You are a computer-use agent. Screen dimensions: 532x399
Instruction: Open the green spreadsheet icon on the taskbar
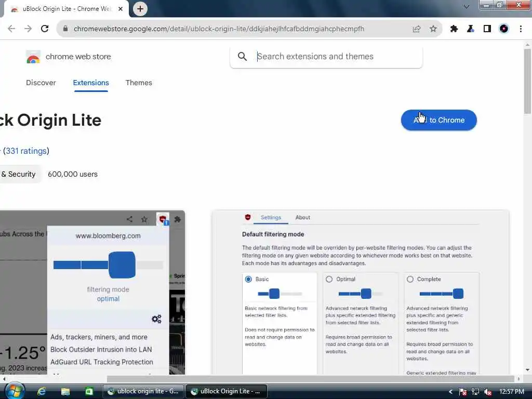[89, 391]
